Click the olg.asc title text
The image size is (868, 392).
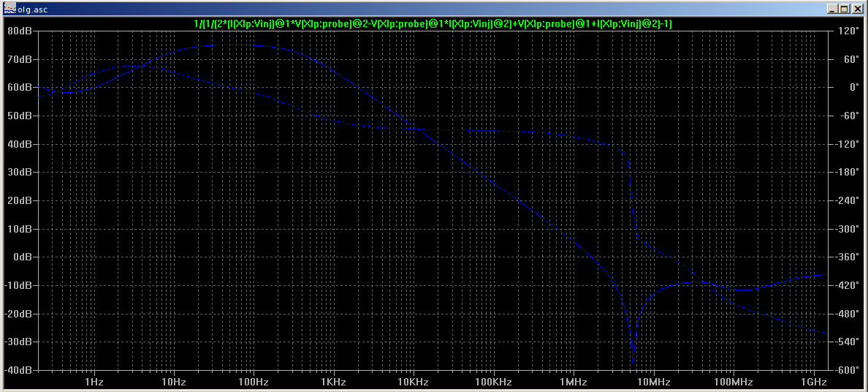(x=31, y=9)
